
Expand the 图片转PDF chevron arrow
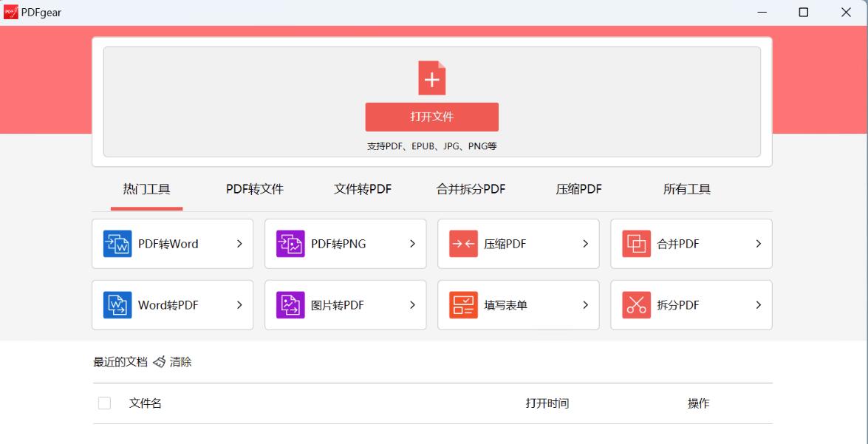412,305
